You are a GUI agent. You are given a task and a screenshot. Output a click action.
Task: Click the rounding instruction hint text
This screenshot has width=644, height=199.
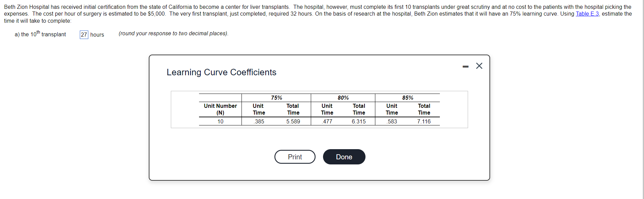point(173,34)
